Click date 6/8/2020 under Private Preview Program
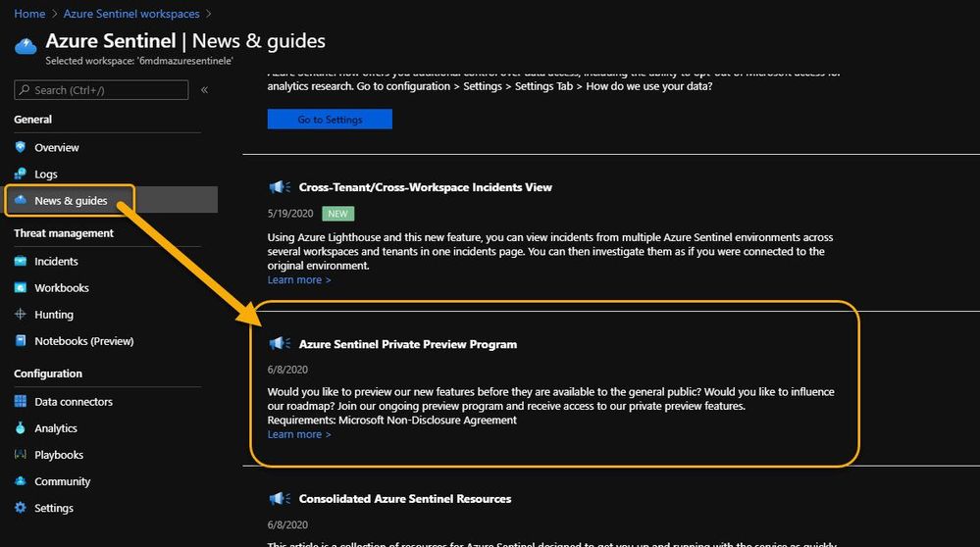The height and width of the screenshot is (547, 980). [287, 370]
